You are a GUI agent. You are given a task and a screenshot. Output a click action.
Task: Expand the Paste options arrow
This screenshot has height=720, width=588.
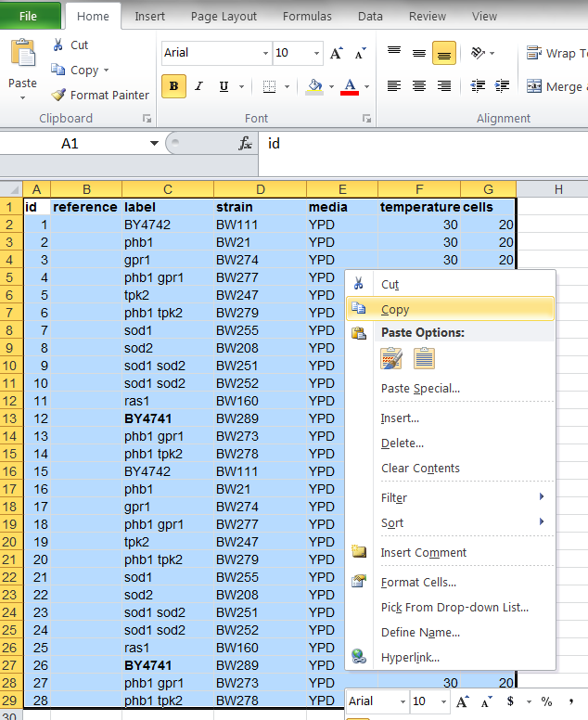(x=22, y=97)
